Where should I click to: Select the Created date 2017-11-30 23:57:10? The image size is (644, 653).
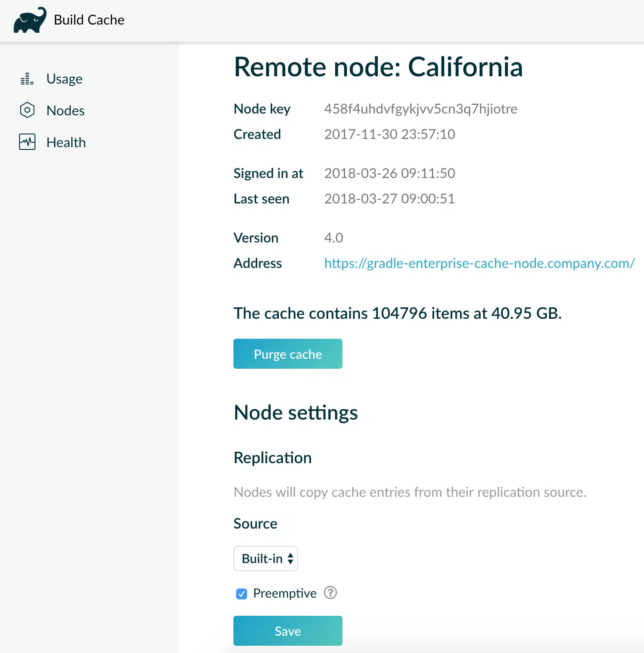click(390, 134)
